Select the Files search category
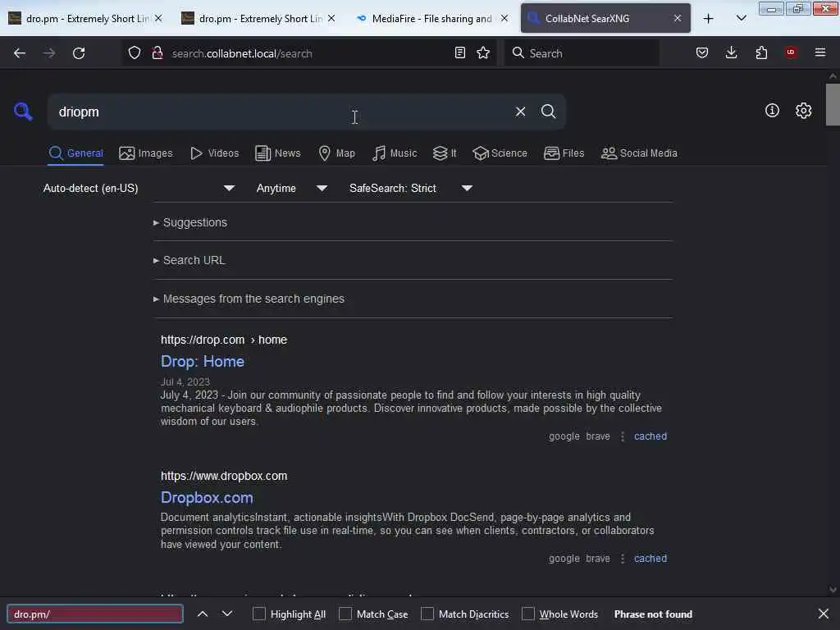This screenshot has width=840, height=630. click(x=564, y=153)
